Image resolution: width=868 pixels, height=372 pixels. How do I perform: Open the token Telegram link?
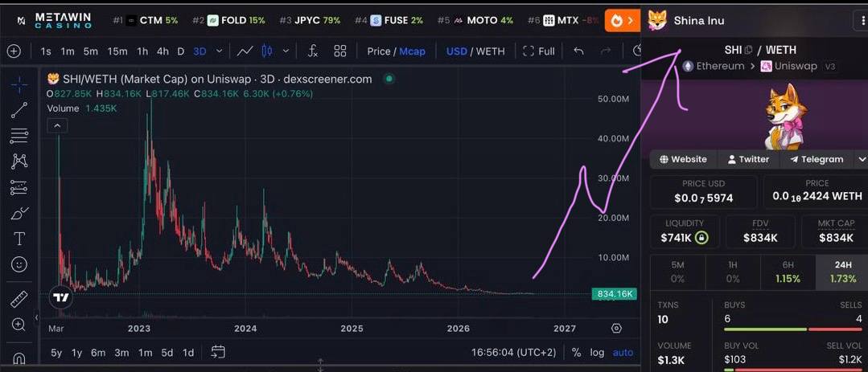point(817,159)
